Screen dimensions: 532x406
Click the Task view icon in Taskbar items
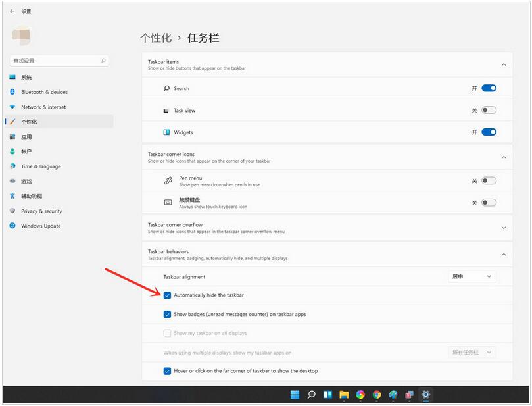(x=166, y=111)
